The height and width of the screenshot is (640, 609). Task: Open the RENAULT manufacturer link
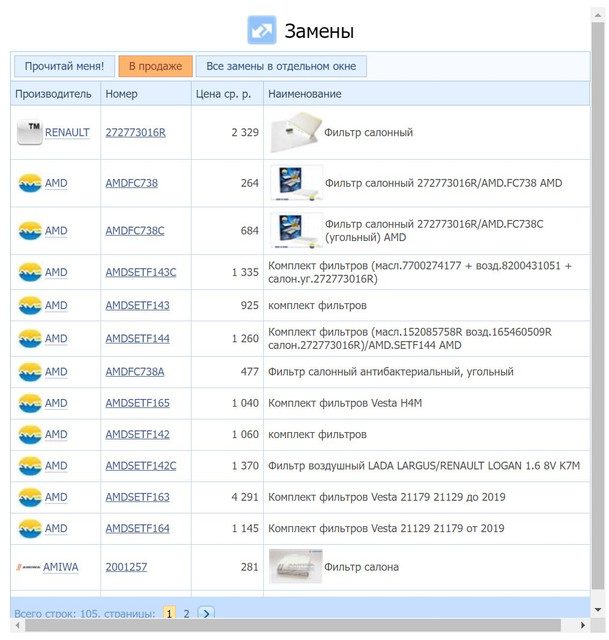67,133
